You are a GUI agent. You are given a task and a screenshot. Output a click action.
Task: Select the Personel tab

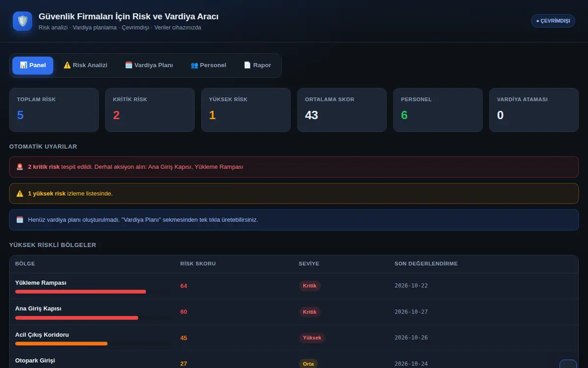point(208,65)
